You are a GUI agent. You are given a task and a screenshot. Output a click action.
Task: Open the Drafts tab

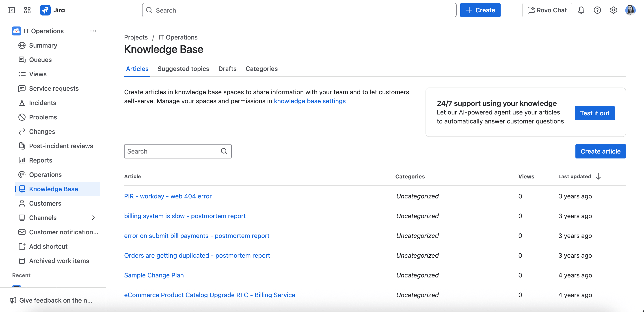[x=227, y=69]
